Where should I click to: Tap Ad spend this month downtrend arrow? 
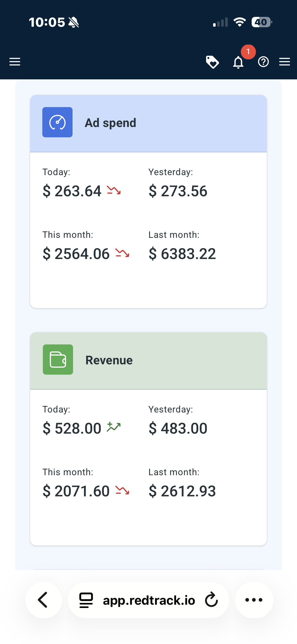(122, 253)
